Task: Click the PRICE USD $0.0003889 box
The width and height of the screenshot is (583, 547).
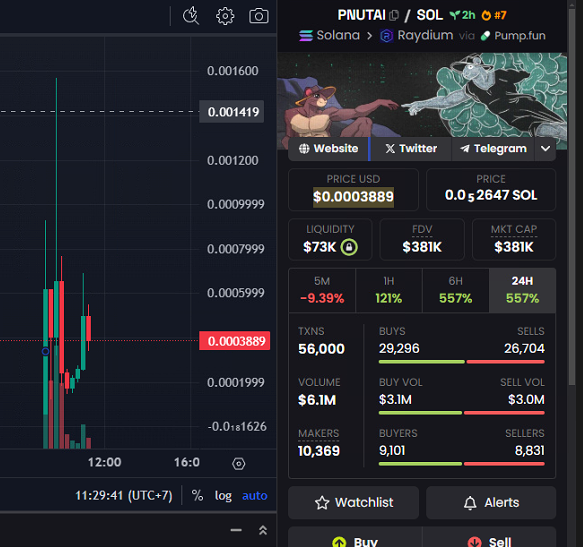Action: pos(354,190)
